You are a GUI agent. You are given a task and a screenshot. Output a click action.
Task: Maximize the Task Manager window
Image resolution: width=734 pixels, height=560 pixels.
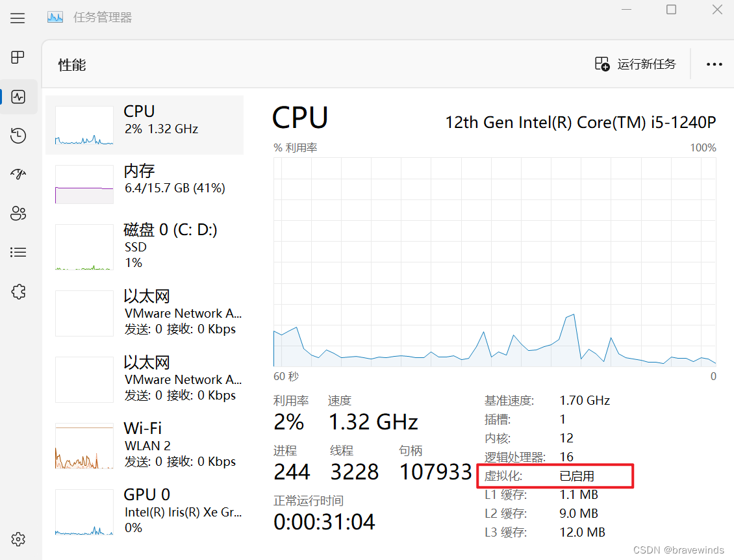[x=671, y=9]
